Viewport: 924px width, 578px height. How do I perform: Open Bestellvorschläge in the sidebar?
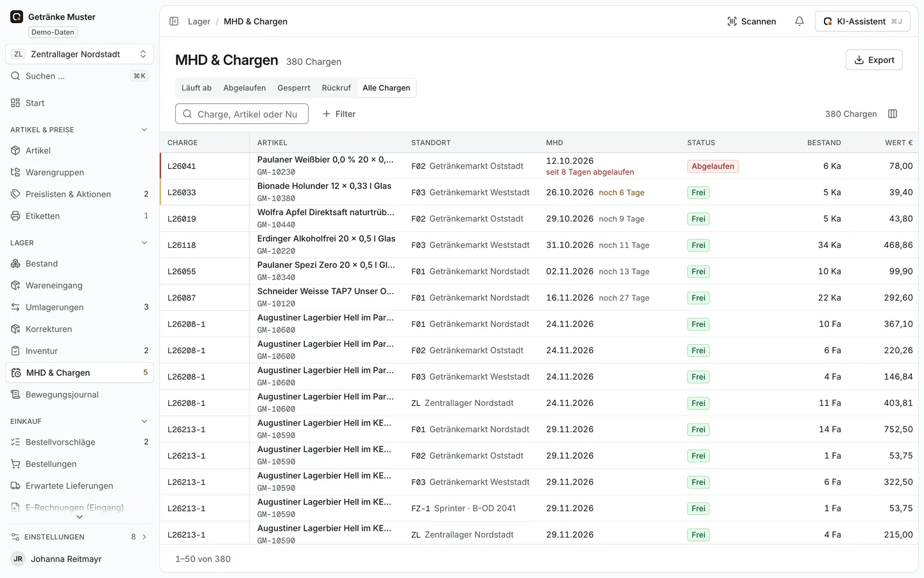click(x=80, y=442)
